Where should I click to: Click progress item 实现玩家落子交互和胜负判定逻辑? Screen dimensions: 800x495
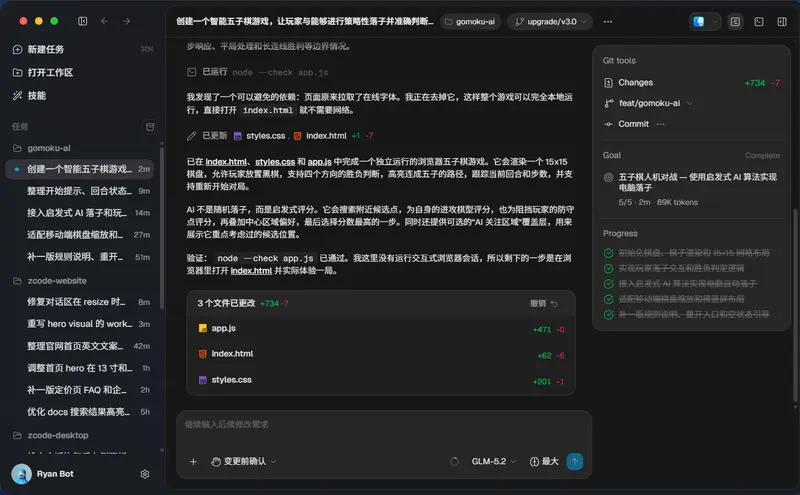(673, 268)
